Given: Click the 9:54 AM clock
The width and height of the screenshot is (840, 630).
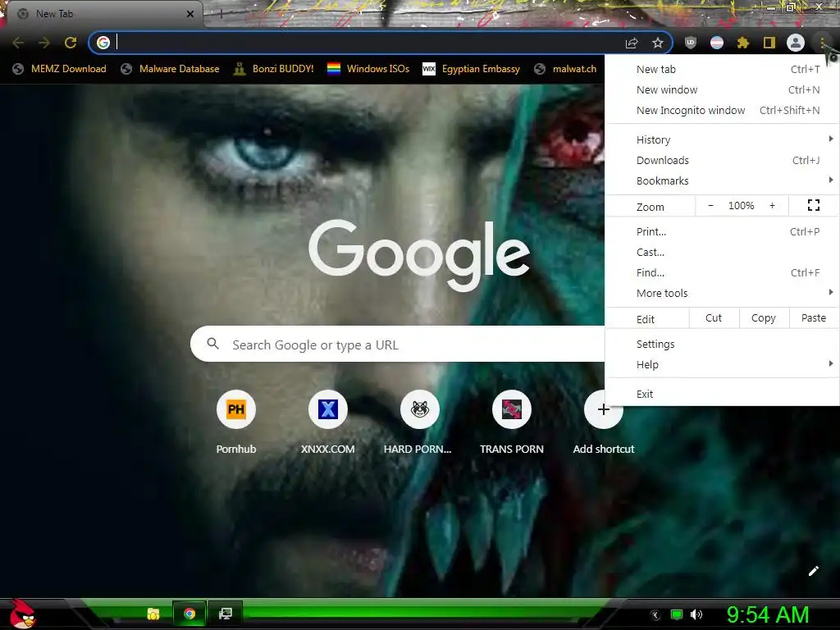Looking at the screenshot, I should point(768,615).
